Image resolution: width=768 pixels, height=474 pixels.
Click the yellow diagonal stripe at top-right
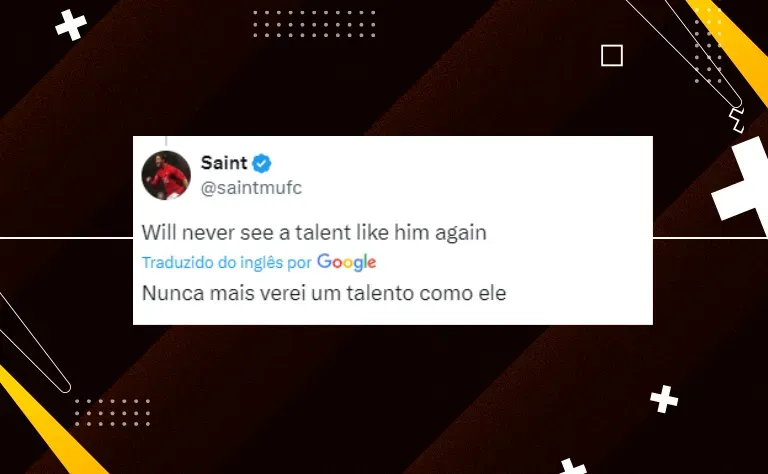click(730, 49)
